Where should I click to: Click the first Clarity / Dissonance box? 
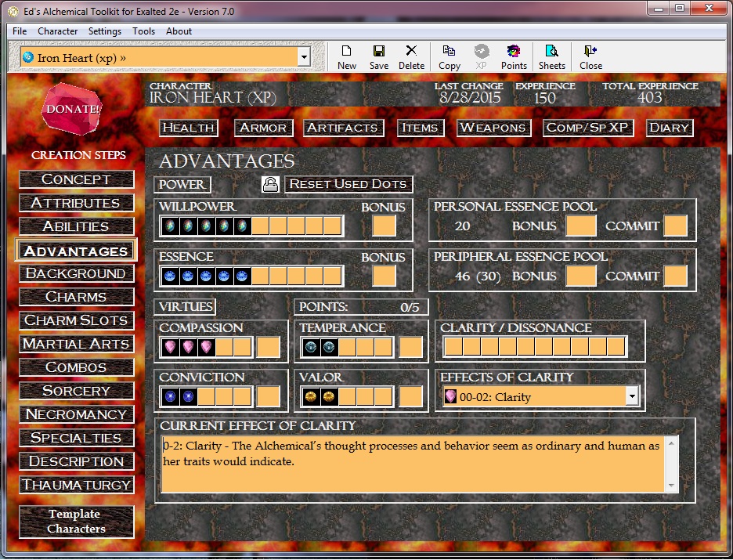[x=453, y=347]
